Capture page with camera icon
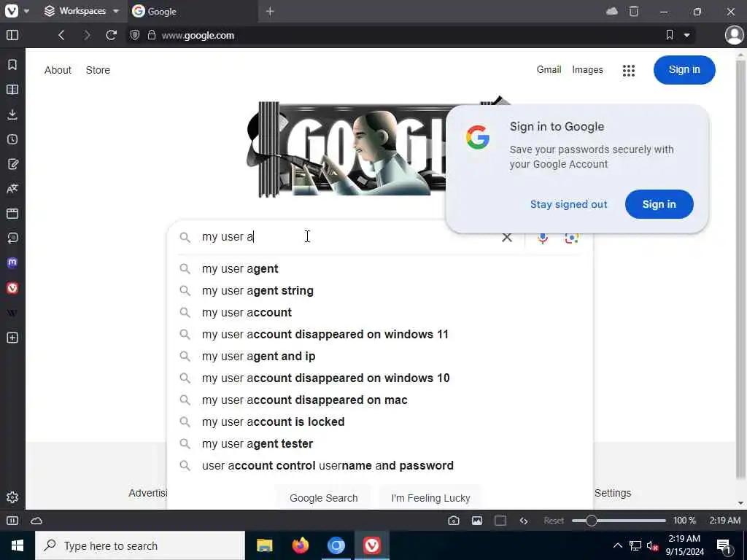Screen dimensions: 747x560 tap(454, 521)
